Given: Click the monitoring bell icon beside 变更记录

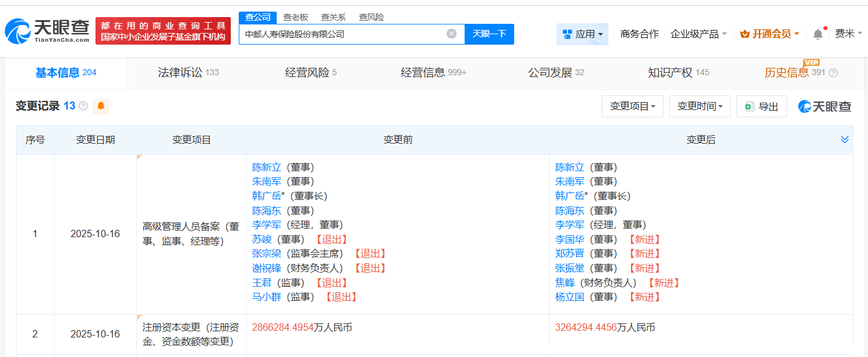Looking at the screenshot, I should [x=100, y=106].
